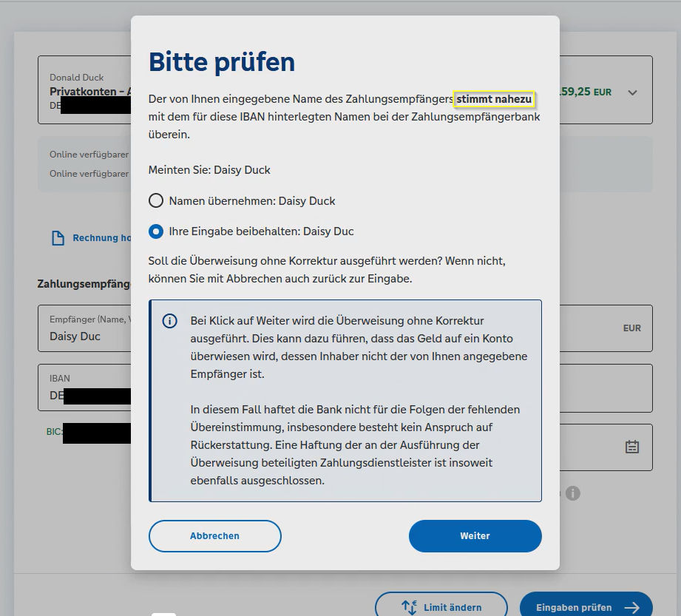Click the info icon in the liability notice
Screen dimensions: 681x616
tap(170, 321)
